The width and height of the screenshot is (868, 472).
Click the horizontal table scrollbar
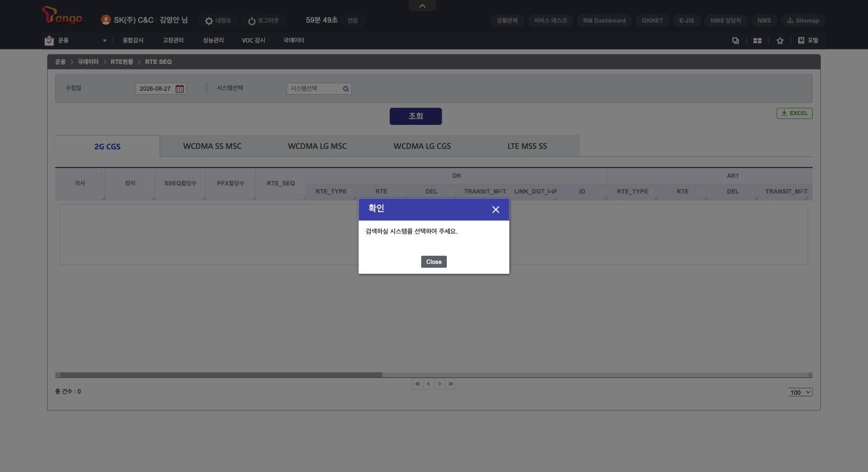(221, 375)
